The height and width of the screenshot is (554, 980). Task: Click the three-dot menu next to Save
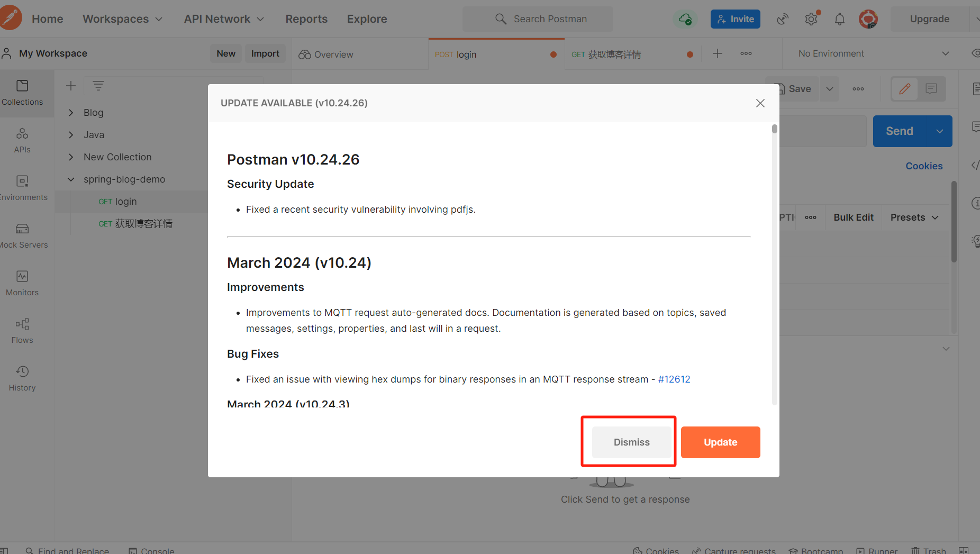coord(858,89)
